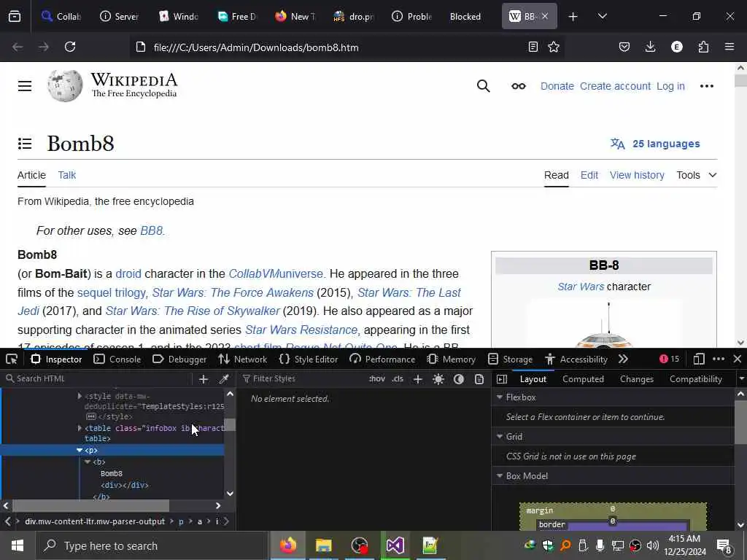Open Visual Studio from the taskbar
Image resolution: width=747 pixels, height=560 pixels.
point(395,545)
